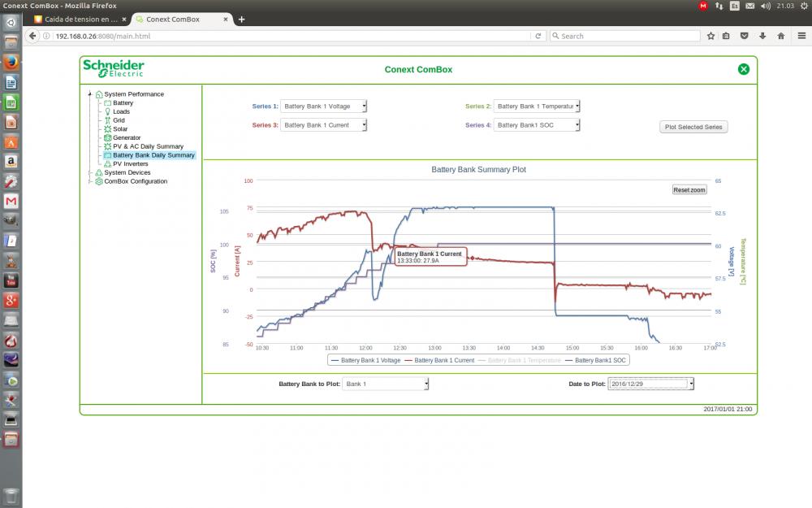Open the Generator tree item

127,138
